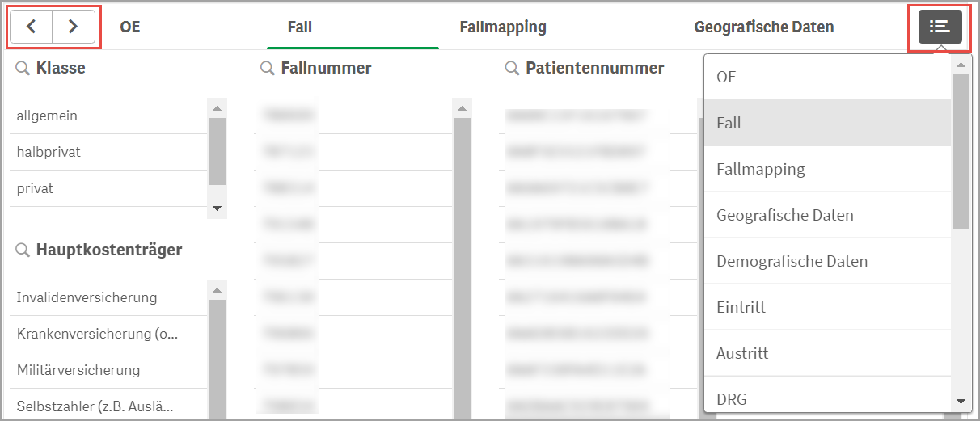
Task: Go to the next sheet arrow
Action: [74, 27]
